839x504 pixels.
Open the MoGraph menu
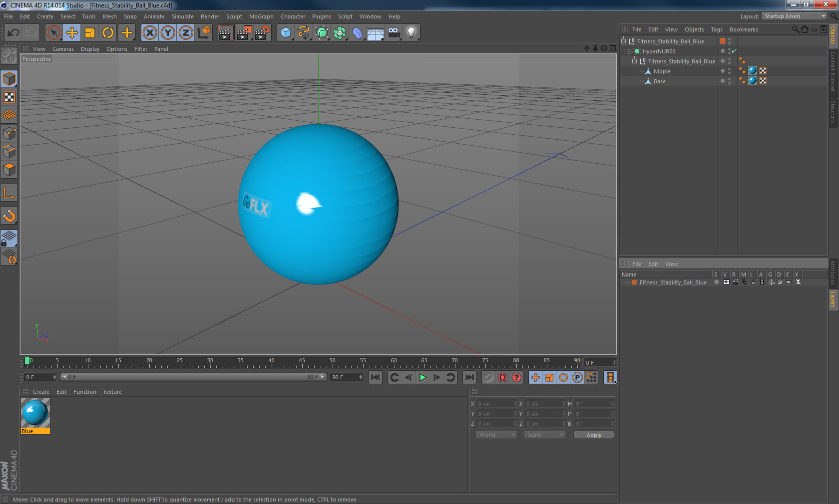pos(261,16)
